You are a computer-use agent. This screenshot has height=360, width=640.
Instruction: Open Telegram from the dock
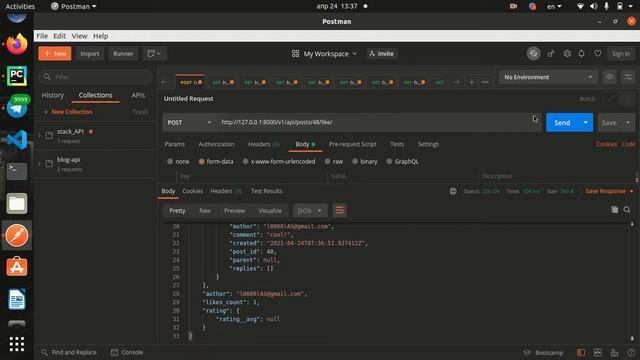click(17, 108)
